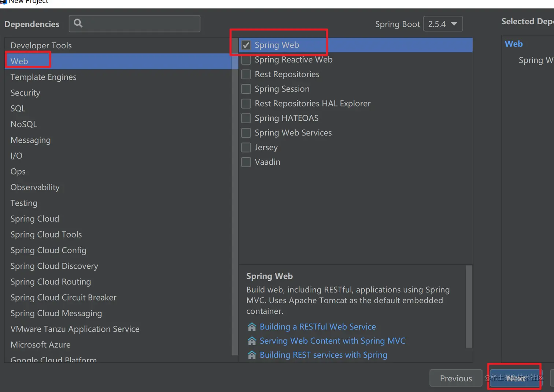Go back with the Previous button

point(456,378)
